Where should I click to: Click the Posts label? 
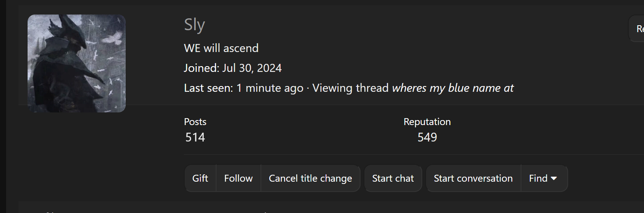pos(195,122)
